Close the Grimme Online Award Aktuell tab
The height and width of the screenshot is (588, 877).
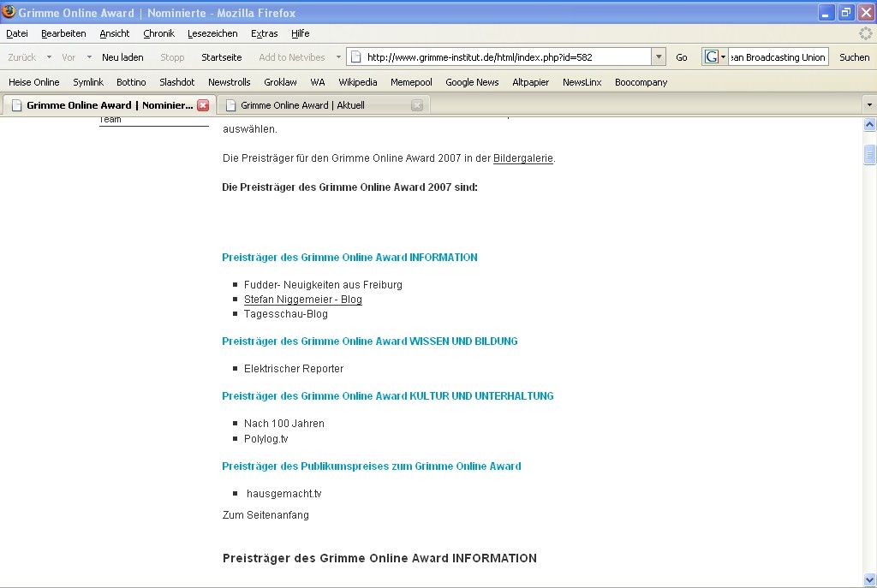coord(417,105)
